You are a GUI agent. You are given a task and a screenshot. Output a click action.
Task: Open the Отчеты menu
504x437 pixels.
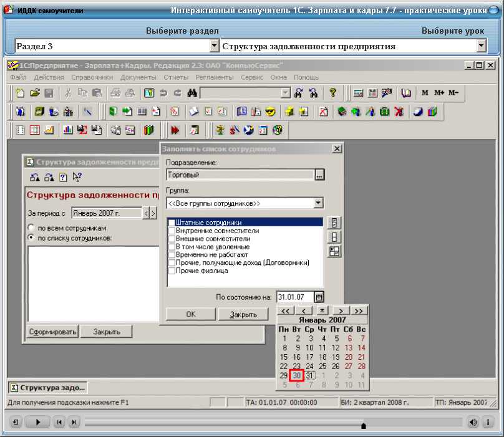pyautogui.click(x=176, y=77)
